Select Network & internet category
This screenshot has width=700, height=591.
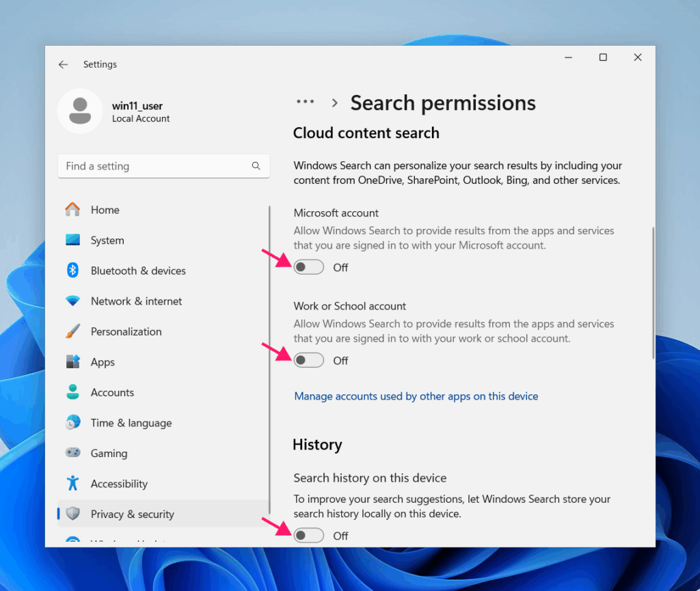click(163, 301)
